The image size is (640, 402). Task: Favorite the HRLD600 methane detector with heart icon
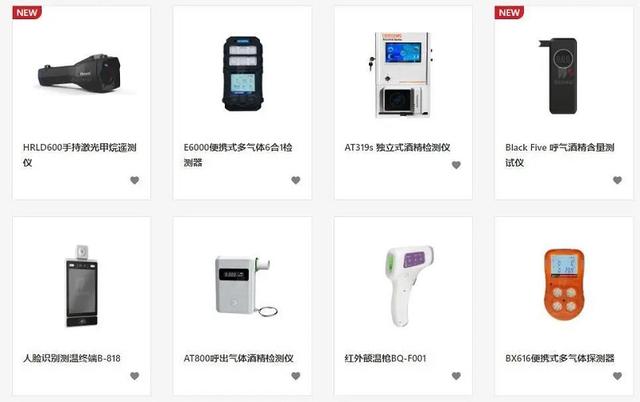pos(135,180)
